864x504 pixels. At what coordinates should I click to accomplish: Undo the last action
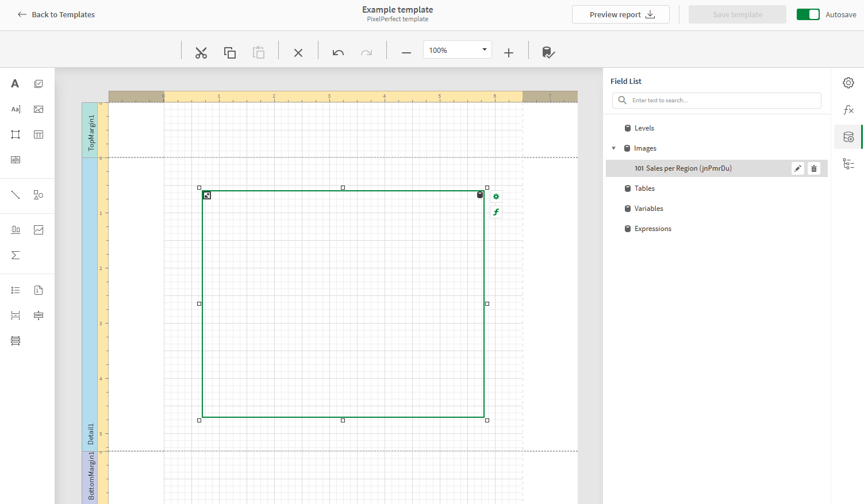coord(337,52)
